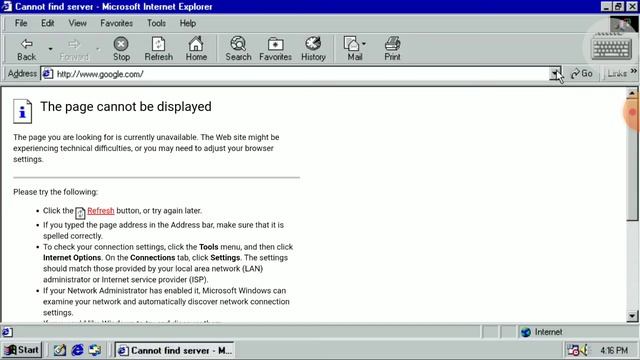Click the Stop toolbar button
This screenshot has width=640, height=360.
121,49
